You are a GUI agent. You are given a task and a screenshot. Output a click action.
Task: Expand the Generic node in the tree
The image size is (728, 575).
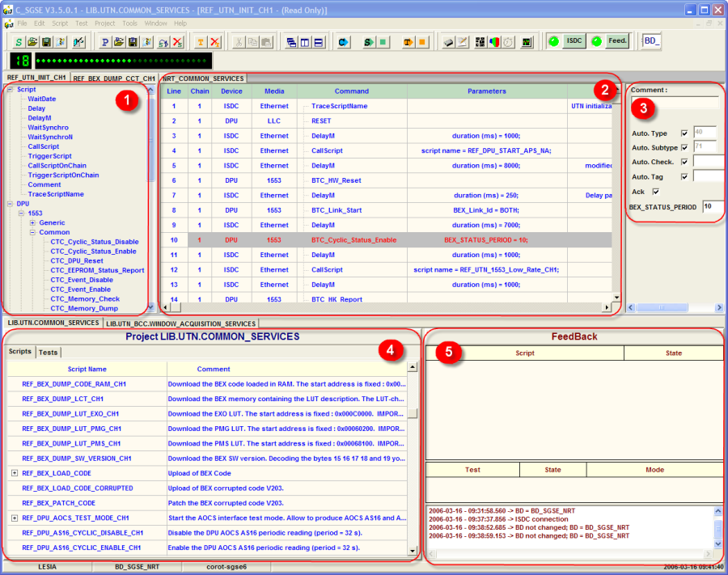click(32, 222)
